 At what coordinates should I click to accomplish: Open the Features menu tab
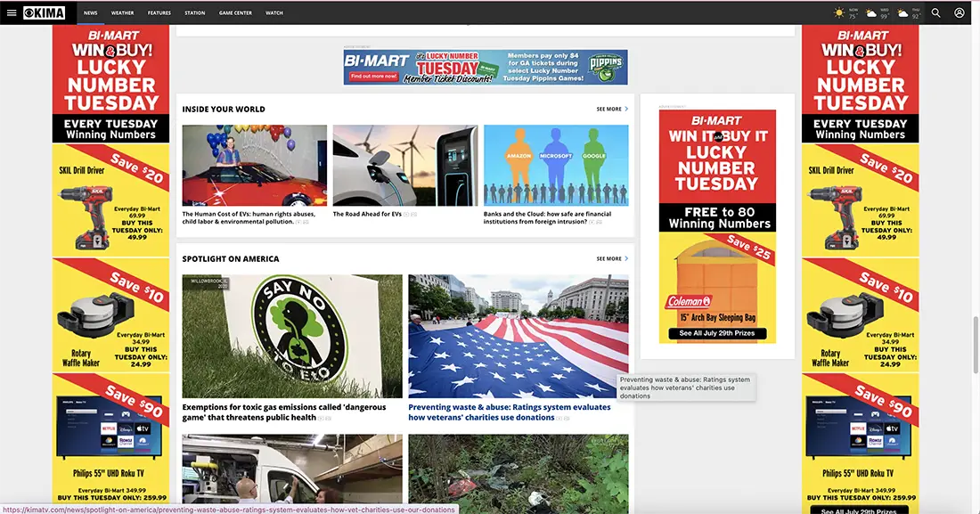(x=159, y=12)
